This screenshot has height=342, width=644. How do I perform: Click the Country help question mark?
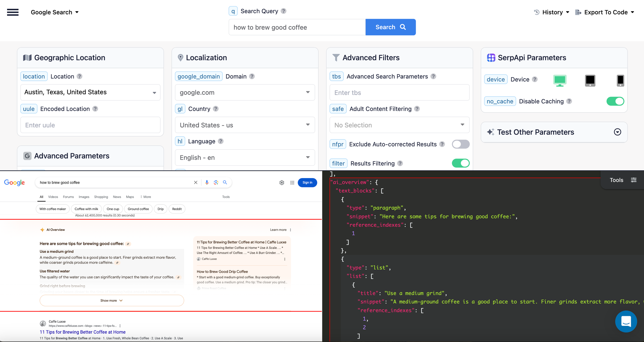[216, 109]
